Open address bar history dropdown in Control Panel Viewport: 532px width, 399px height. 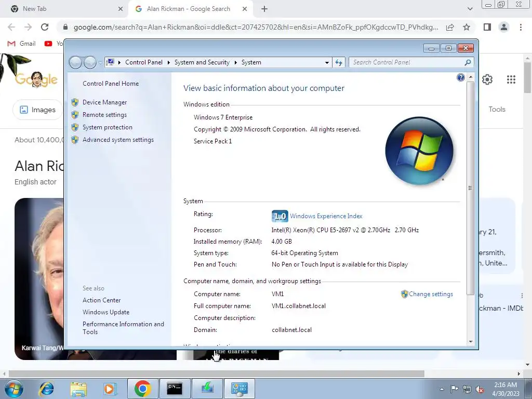point(327,62)
